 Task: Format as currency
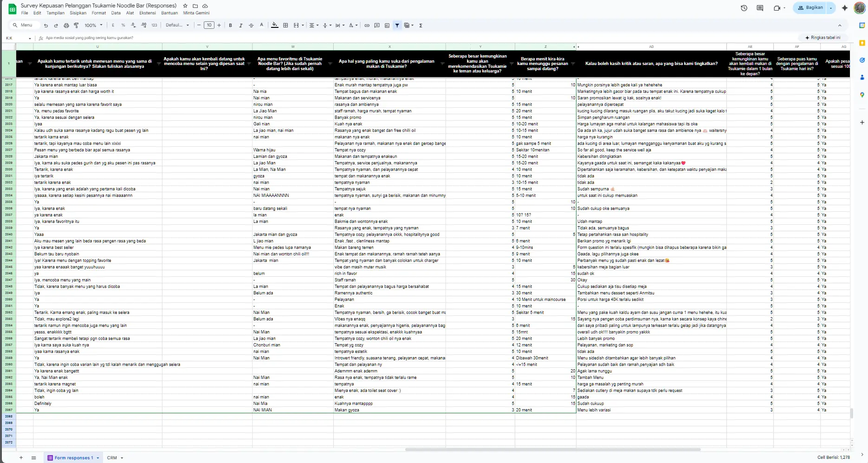click(113, 26)
